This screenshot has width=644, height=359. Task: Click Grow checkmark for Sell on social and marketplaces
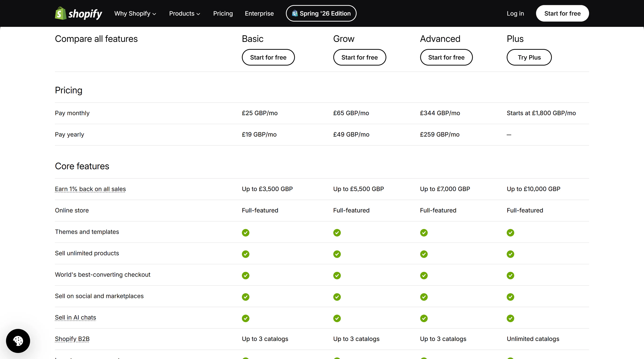point(337,297)
